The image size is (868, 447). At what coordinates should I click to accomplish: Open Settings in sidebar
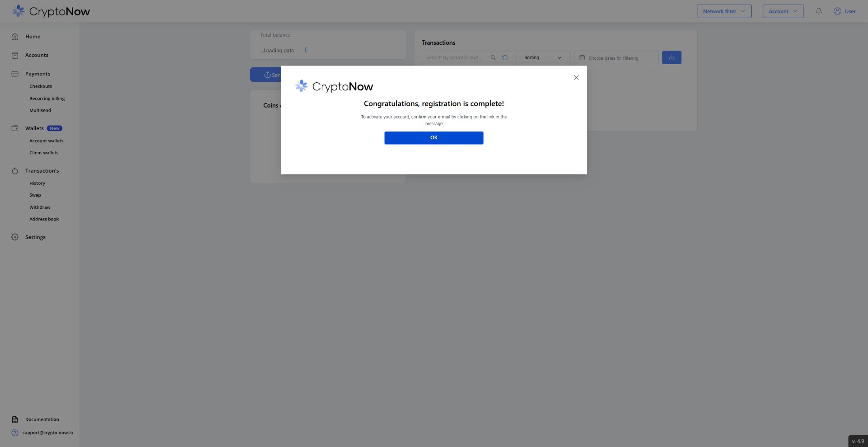(x=35, y=237)
